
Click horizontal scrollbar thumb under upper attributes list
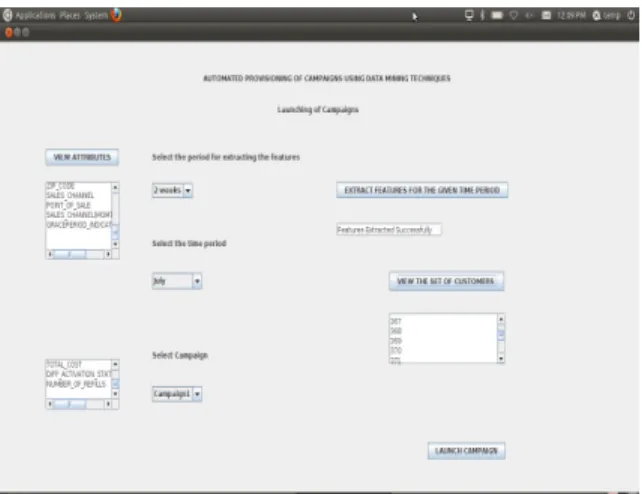point(70,255)
